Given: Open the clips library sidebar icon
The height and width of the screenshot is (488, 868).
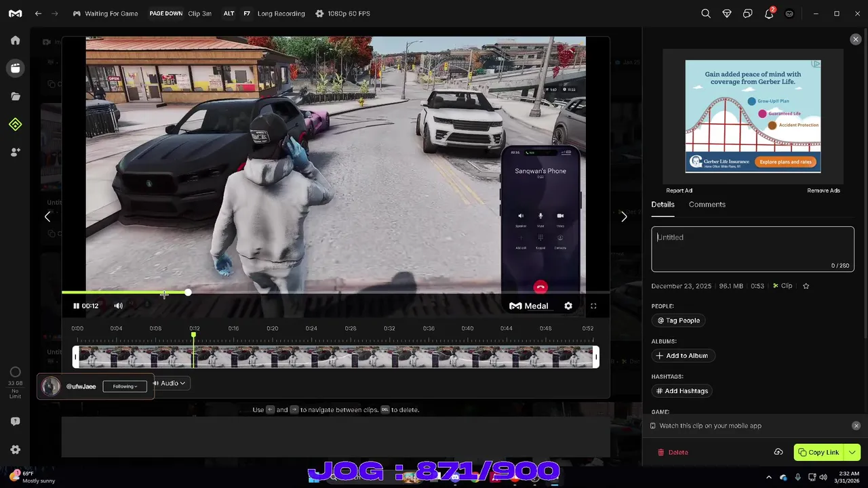Looking at the screenshot, I should [15, 68].
